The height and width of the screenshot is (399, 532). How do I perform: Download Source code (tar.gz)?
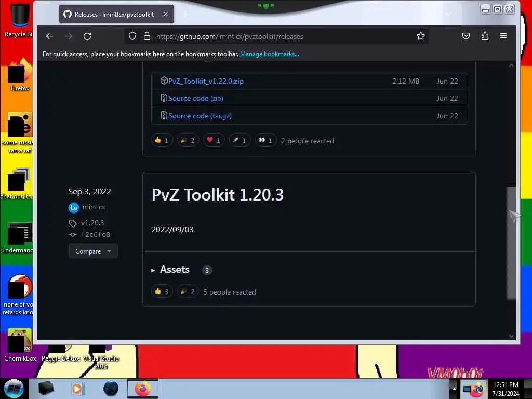pos(200,116)
